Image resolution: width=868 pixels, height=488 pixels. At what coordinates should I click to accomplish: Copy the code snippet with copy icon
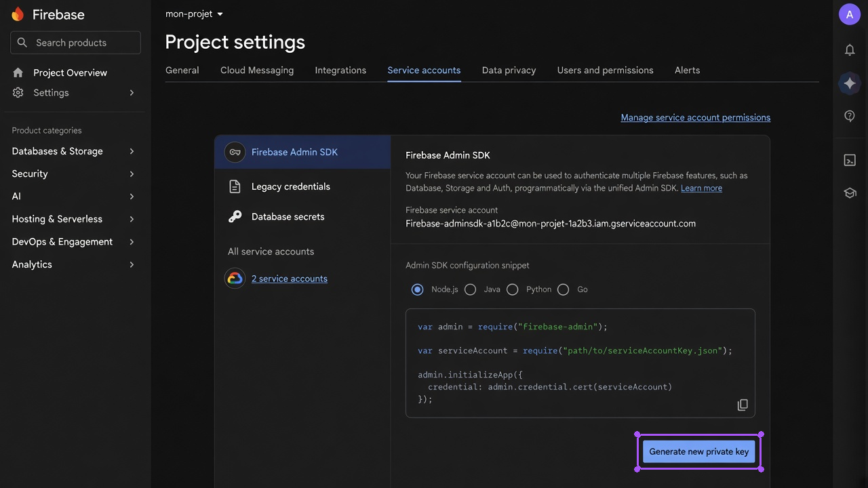point(743,405)
